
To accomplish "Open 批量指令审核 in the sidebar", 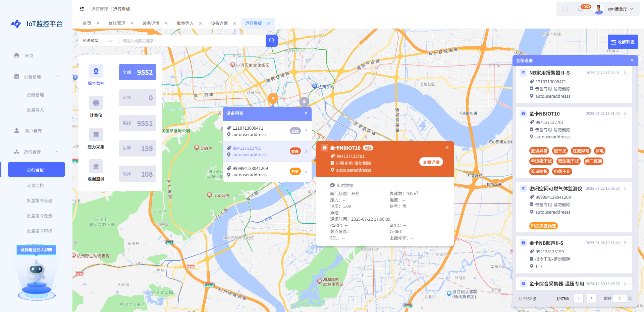I will tap(39, 231).
